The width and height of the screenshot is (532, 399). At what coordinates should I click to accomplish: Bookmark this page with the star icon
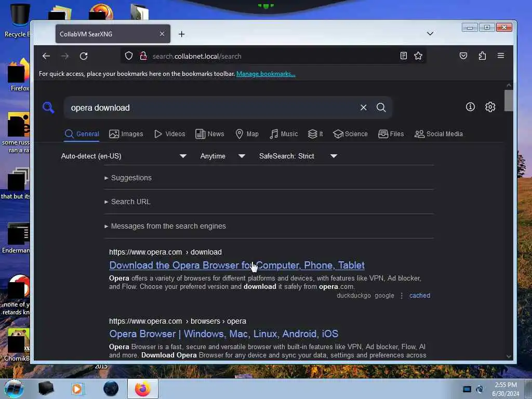click(x=418, y=56)
